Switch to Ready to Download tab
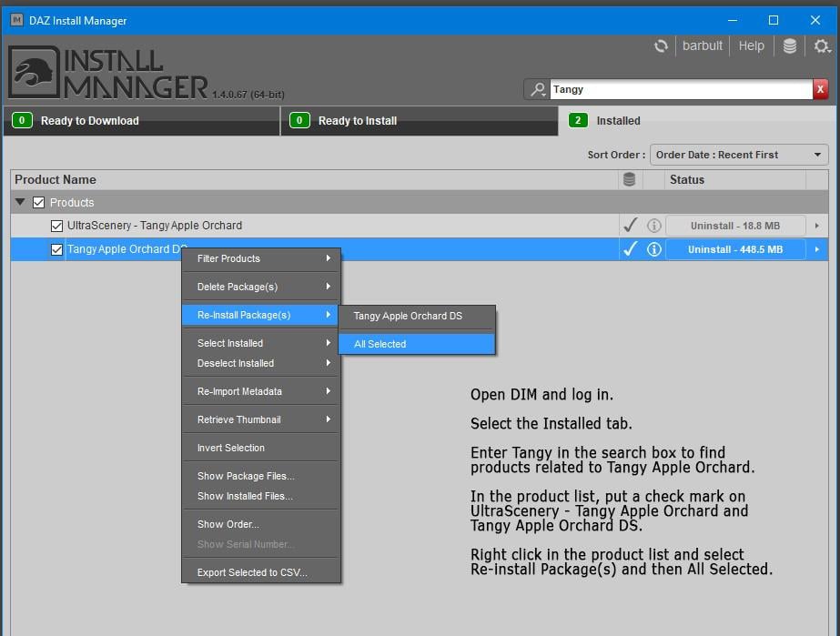Screen dimensions: 840x636 point(141,120)
